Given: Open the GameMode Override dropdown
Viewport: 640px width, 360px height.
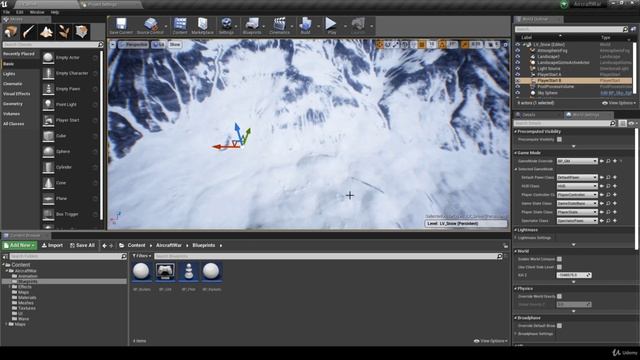Looking at the screenshot, I should pos(577,162).
